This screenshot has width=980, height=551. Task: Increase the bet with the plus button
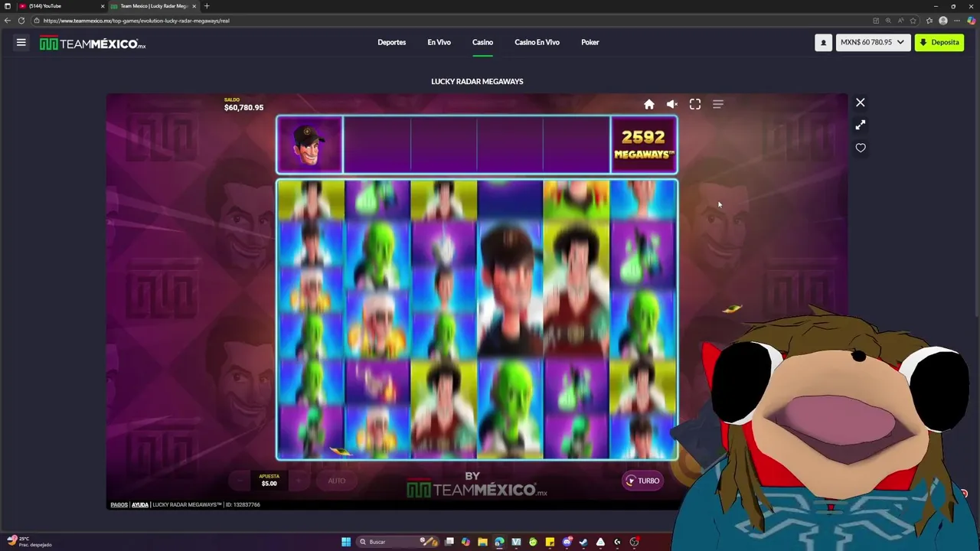(x=299, y=481)
